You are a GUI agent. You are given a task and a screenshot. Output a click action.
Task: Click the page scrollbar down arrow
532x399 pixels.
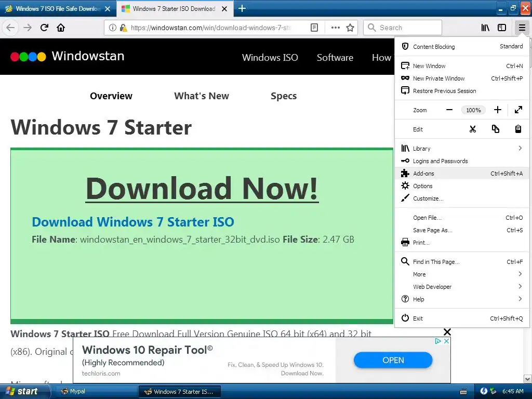(x=528, y=379)
